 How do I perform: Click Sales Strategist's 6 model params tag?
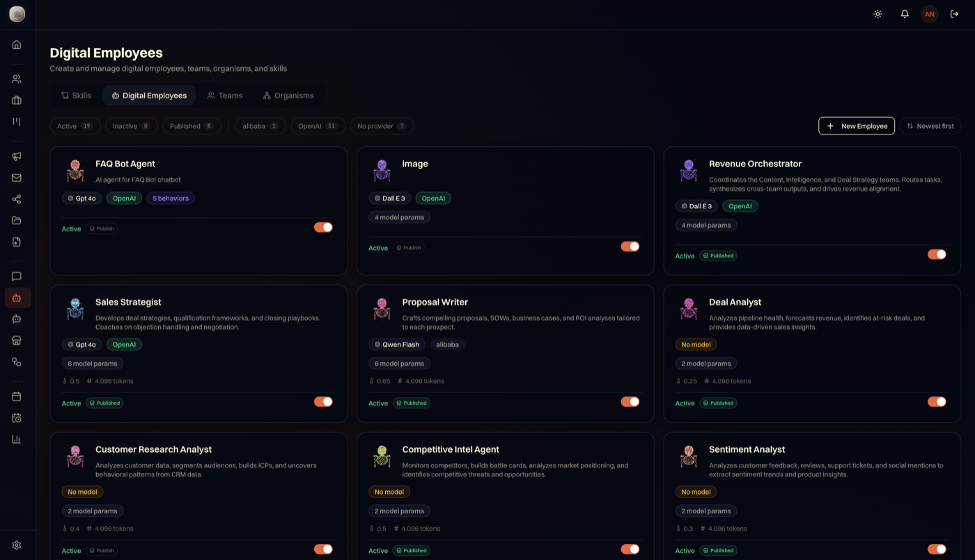[93, 364]
